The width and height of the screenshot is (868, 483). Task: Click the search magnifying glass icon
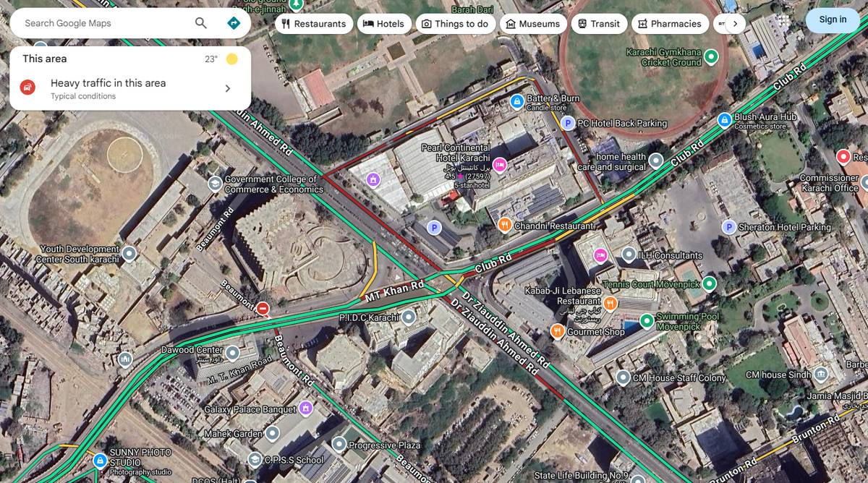point(200,22)
